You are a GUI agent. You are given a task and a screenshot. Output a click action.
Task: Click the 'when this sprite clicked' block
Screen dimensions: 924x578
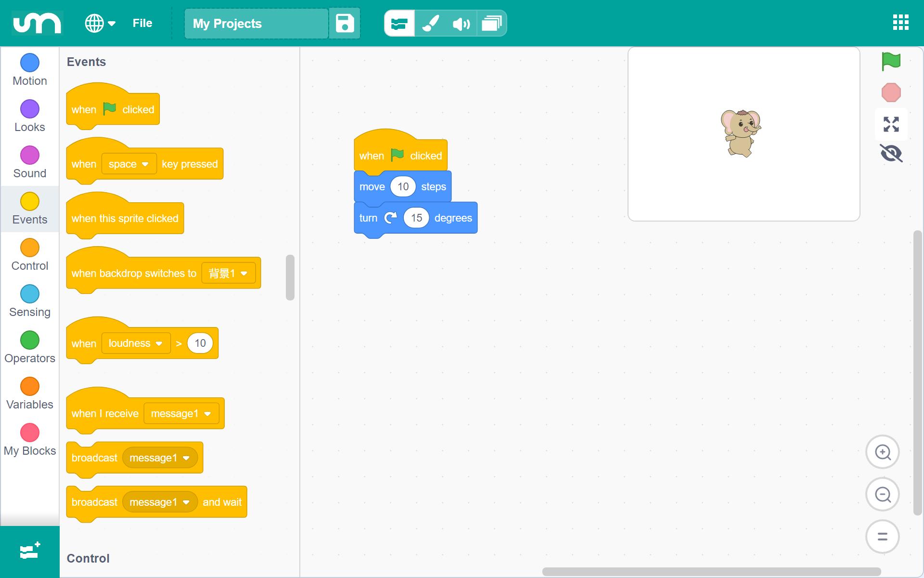pyautogui.click(x=125, y=216)
